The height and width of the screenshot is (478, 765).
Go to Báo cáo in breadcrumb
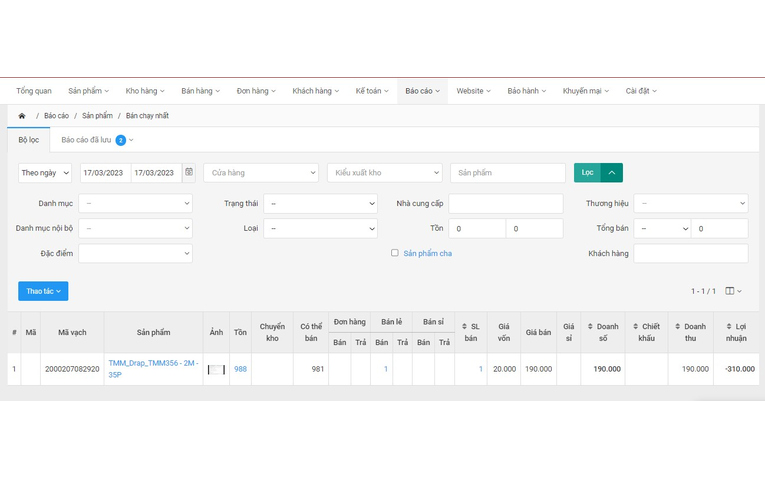[57, 116]
